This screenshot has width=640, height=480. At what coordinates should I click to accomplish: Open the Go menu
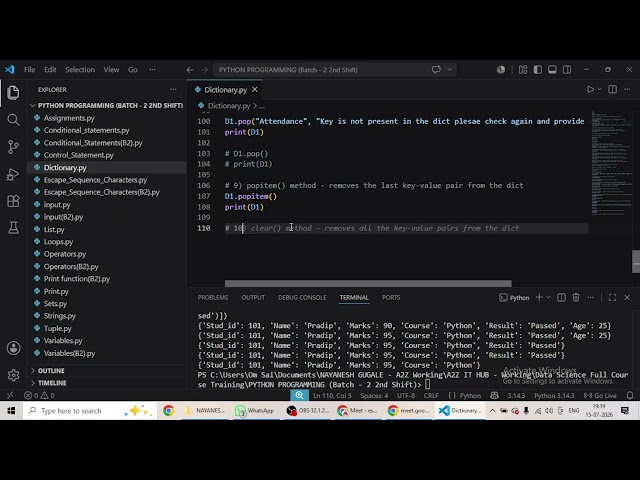[x=133, y=70]
